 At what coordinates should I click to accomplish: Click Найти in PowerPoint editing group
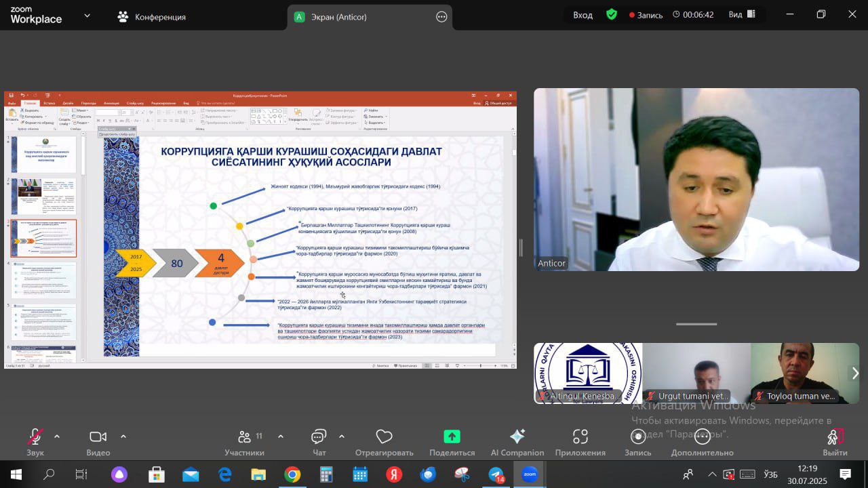tap(372, 110)
